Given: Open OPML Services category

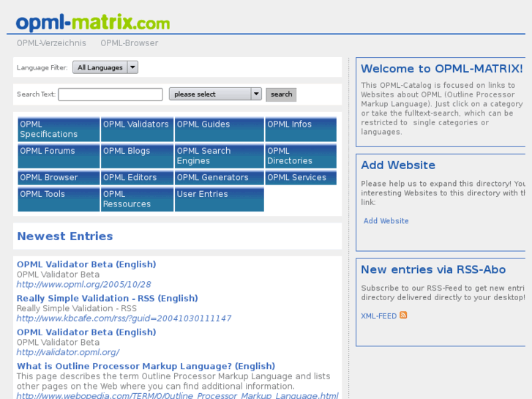Looking at the screenshot, I should [301, 178].
